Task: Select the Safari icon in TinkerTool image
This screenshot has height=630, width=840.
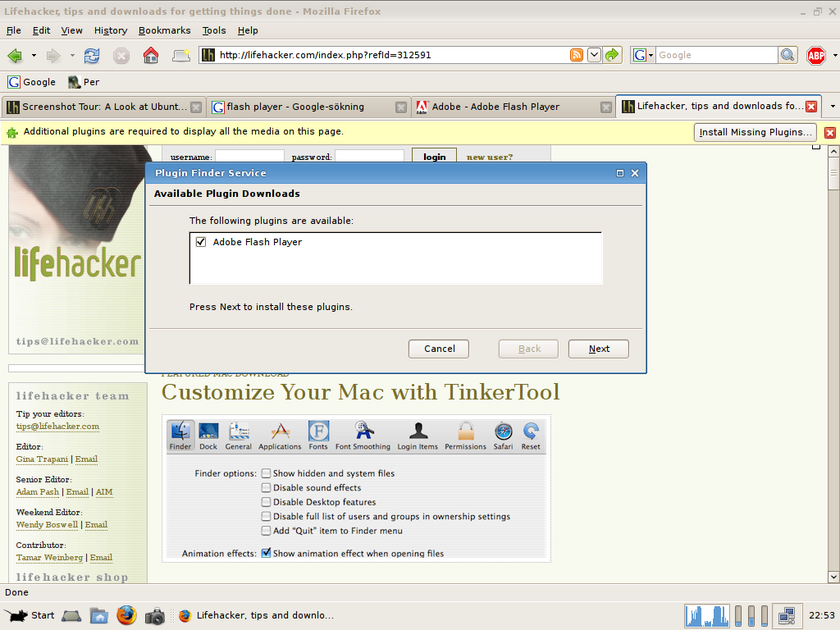Action: 503,436
